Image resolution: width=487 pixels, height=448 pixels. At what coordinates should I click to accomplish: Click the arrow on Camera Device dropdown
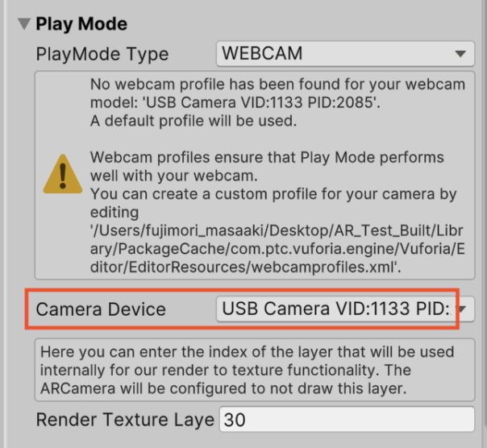click(462, 309)
